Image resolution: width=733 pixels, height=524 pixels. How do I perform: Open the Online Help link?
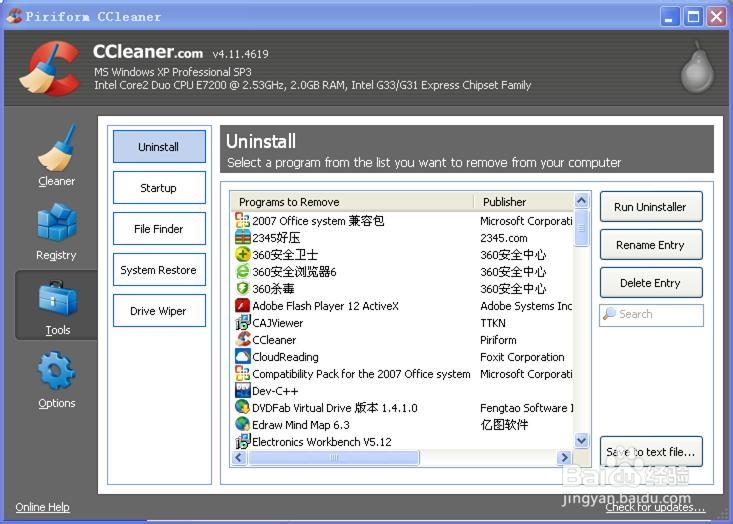pyautogui.click(x=43, y=507)
